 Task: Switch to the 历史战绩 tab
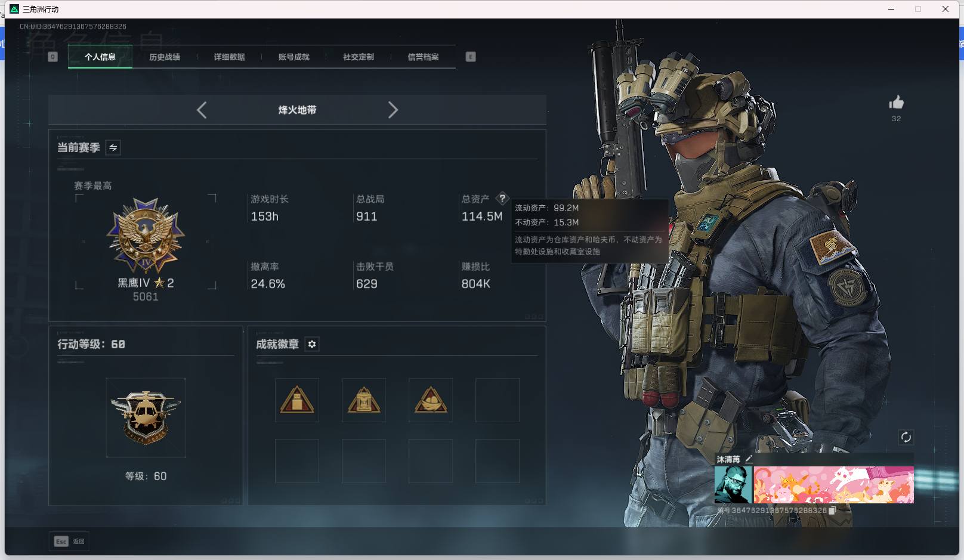pyautogui.click(x=165, y=57)
